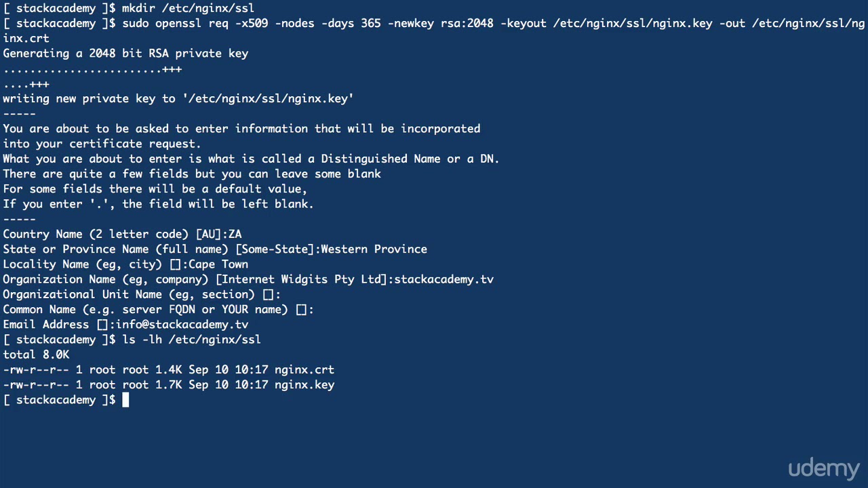Click nginx.crt in the ls file listing
Screen dimensions: 868x488
(304, 370)
